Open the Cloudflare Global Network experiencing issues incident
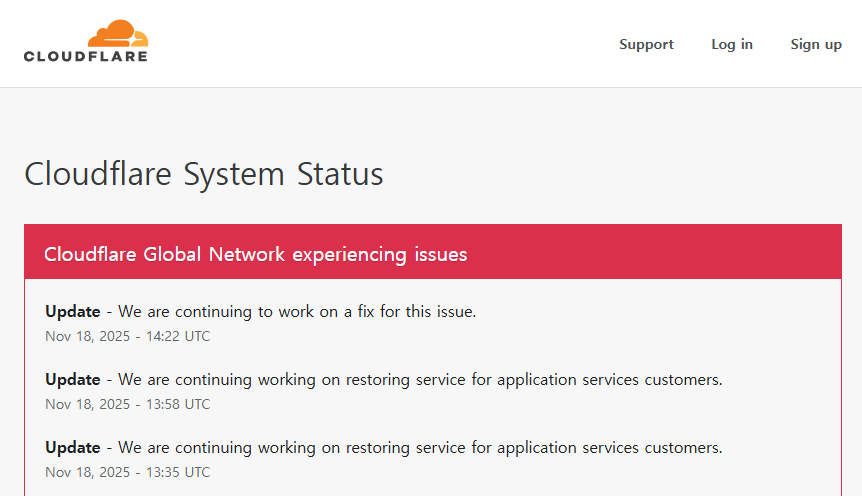862x496 pixels. (x=256, y=255)
